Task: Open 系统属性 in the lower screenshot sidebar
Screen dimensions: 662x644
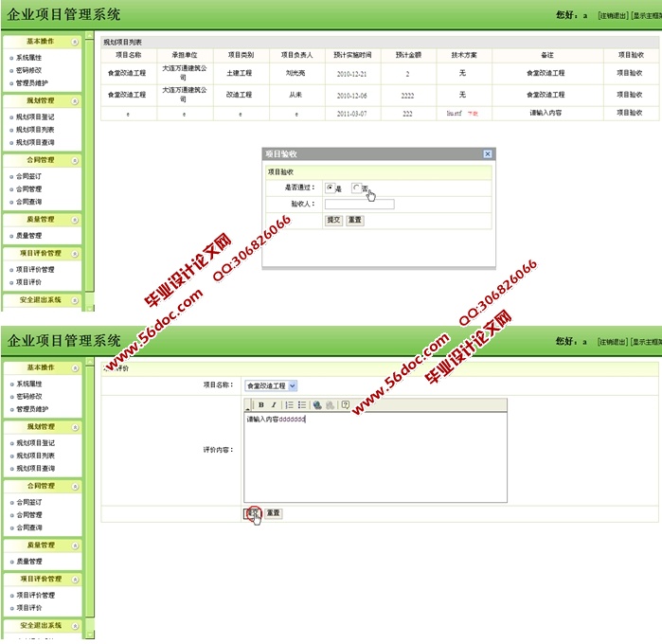Action: [x=29, y=384]
